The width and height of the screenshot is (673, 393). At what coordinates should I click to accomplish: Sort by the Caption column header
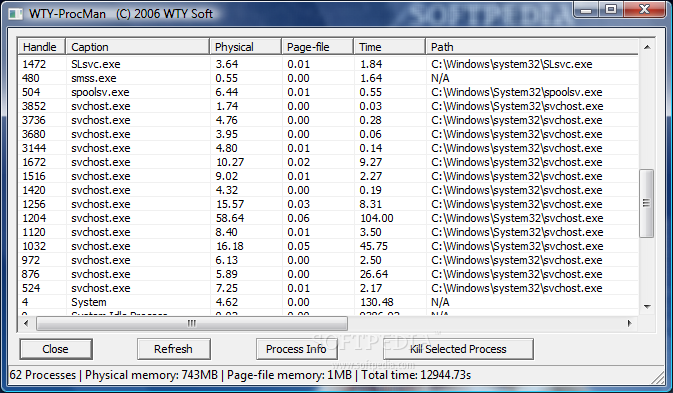137,47
